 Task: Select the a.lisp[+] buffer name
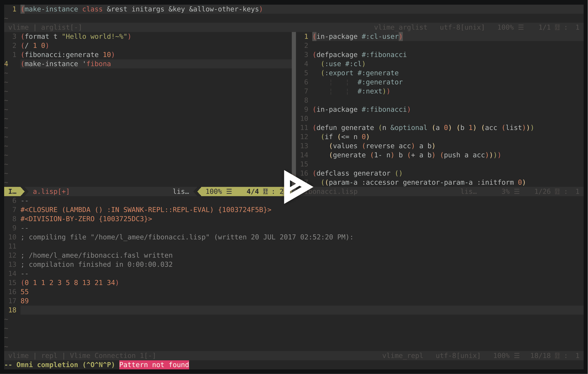[51, 192]
